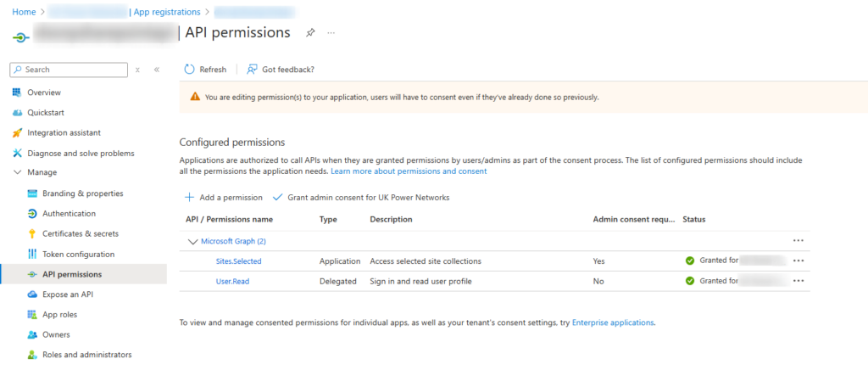
Task: Open the Certificates & secrets page
Action: pyautogui.click(x=81, y=233)
